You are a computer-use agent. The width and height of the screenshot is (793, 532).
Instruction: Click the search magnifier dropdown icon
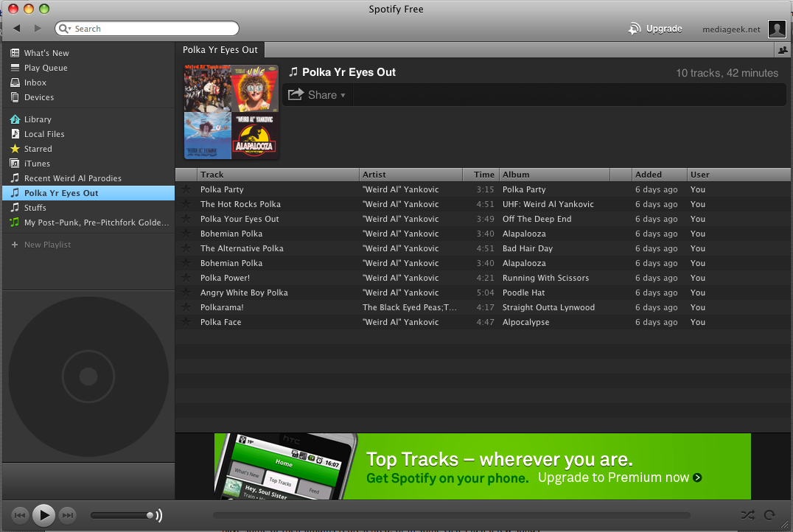pyautogui.click(x=66, y=29)
